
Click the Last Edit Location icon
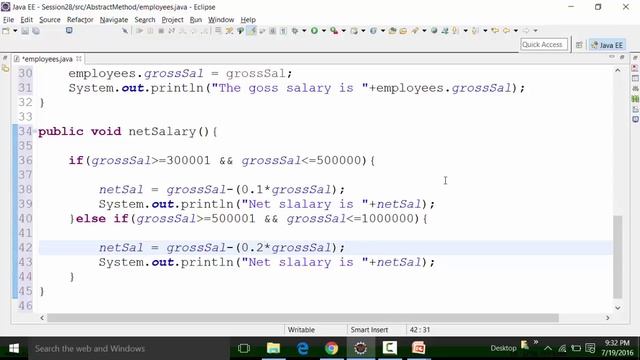point(495,31)
